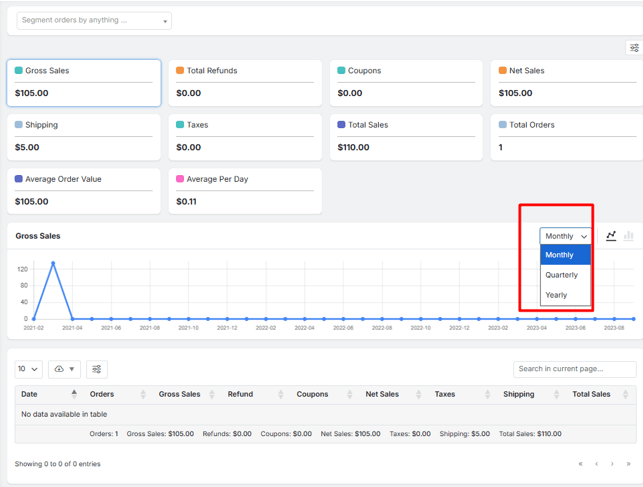Switch to line chart view
643x487 pixels.
click(611, 236)
